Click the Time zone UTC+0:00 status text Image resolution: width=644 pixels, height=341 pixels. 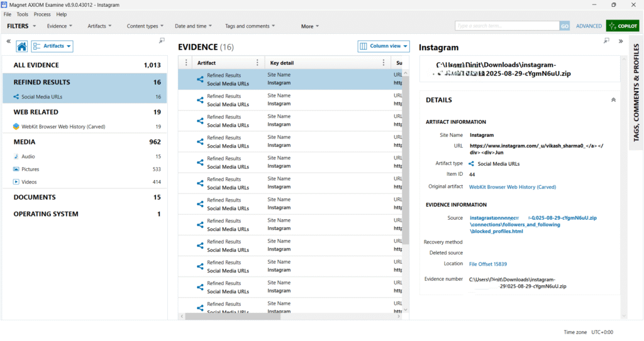(x=588, y=332)
